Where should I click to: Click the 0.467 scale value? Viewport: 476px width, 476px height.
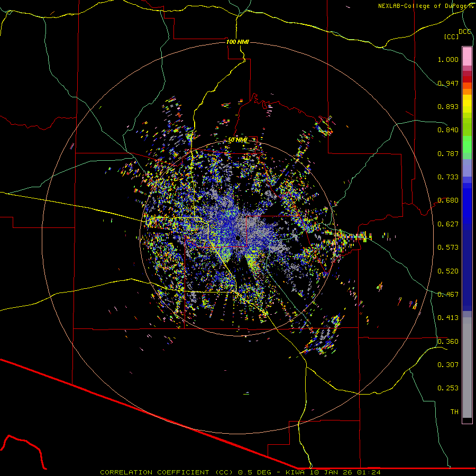click(x=448, y=295)
